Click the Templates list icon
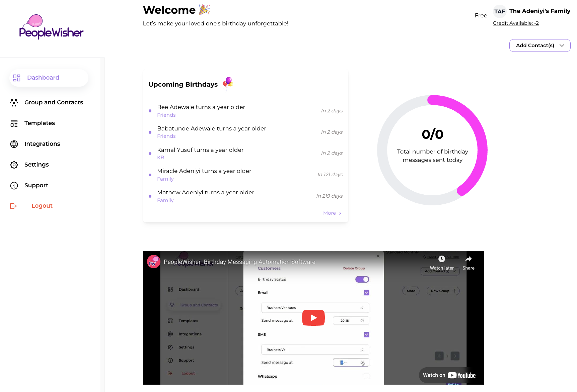 pos(14,123)
